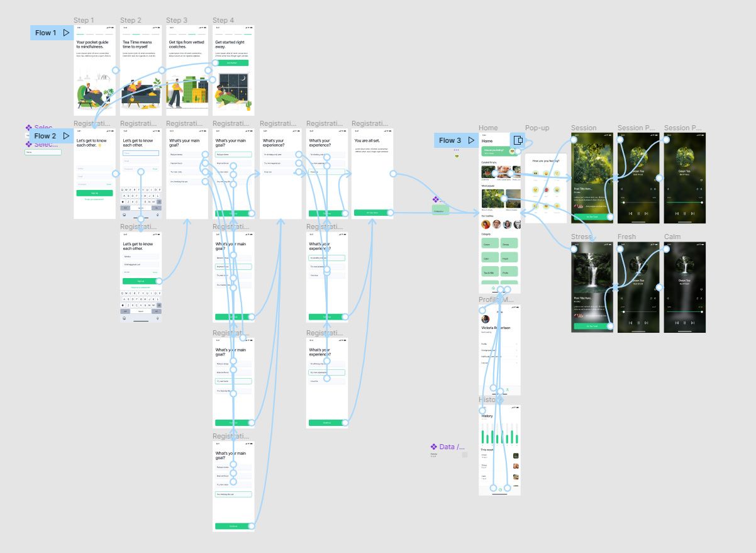Image resolution: width=756 pixels, height=553 pixels.
Task: Pause playback in the Fresh frame
Action: pos(638,322)
